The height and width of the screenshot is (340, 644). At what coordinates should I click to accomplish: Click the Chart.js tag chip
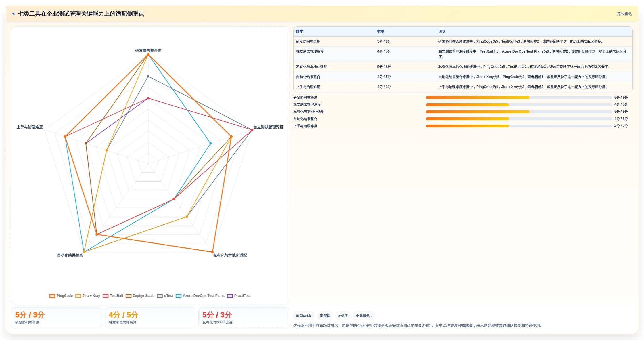[x=304, y=316]
